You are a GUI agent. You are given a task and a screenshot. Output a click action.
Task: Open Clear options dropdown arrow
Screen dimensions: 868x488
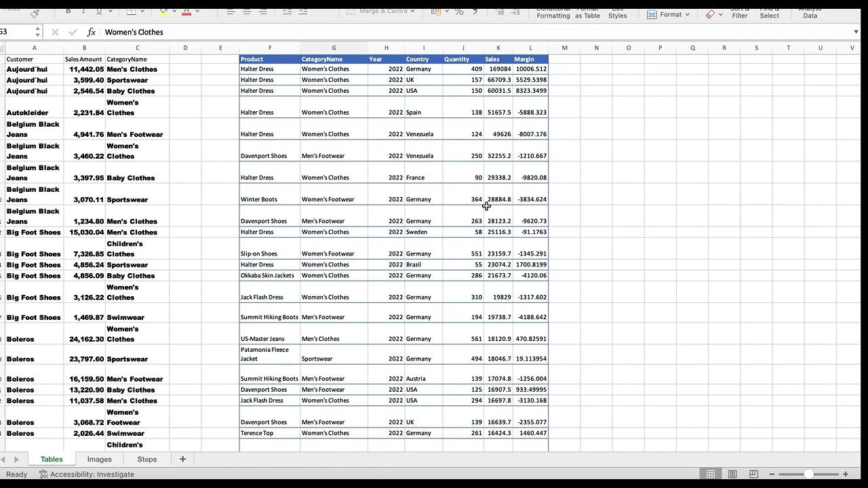click(x=720, y=15)
